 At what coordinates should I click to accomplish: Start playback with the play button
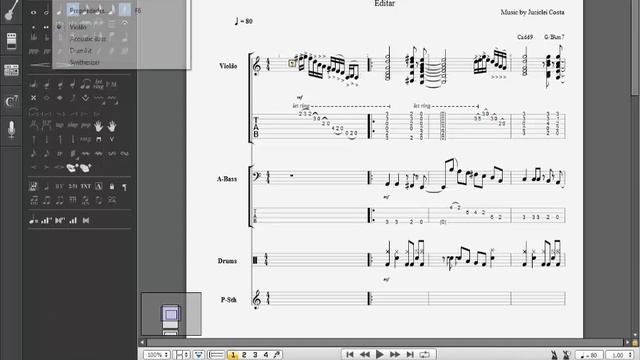coord(380,354)
